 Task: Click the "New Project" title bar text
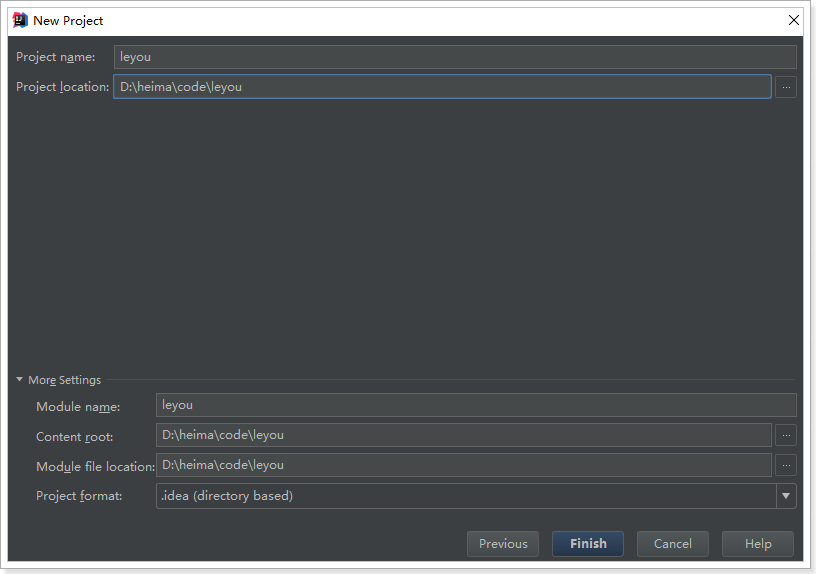point(68,20)
